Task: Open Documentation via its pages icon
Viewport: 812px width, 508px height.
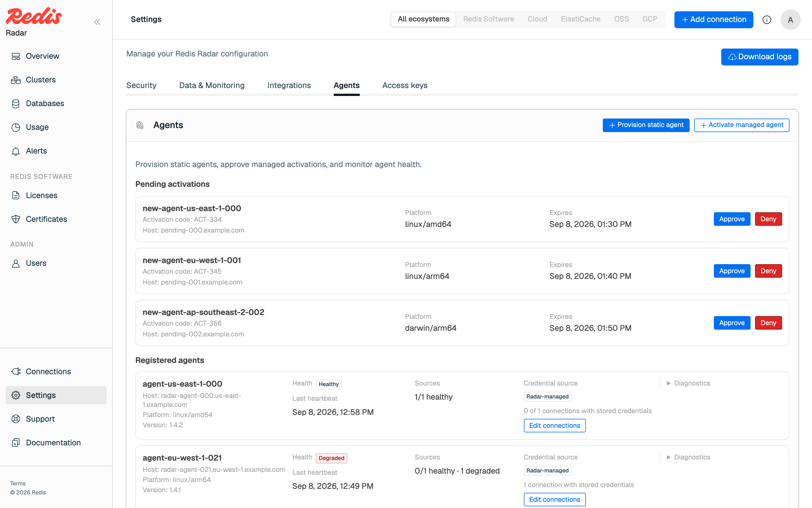Action: (x=16, y=443)
